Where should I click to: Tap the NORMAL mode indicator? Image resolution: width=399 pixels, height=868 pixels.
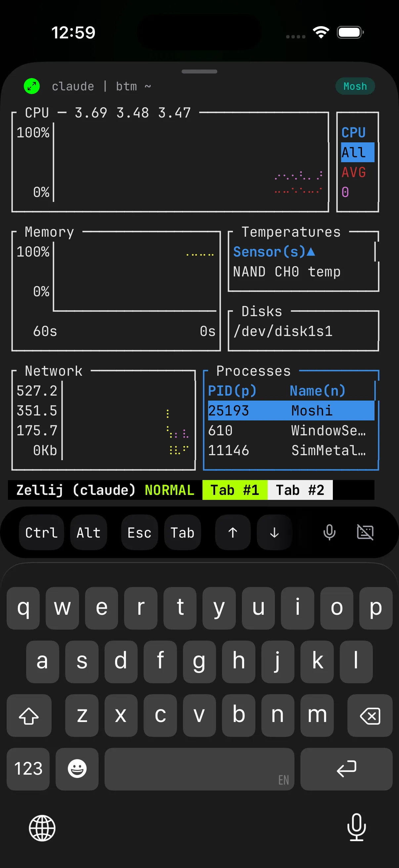[169, 490]
